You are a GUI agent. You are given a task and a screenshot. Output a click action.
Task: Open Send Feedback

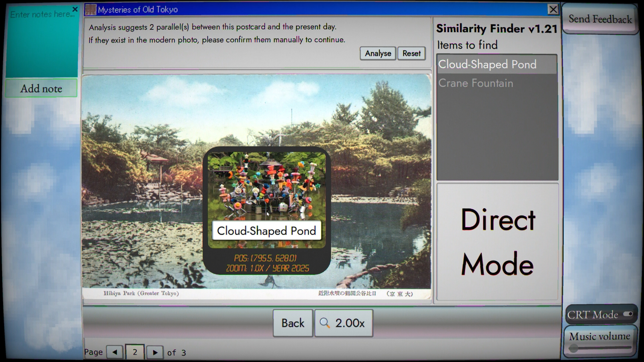click(x=600, y=19)
